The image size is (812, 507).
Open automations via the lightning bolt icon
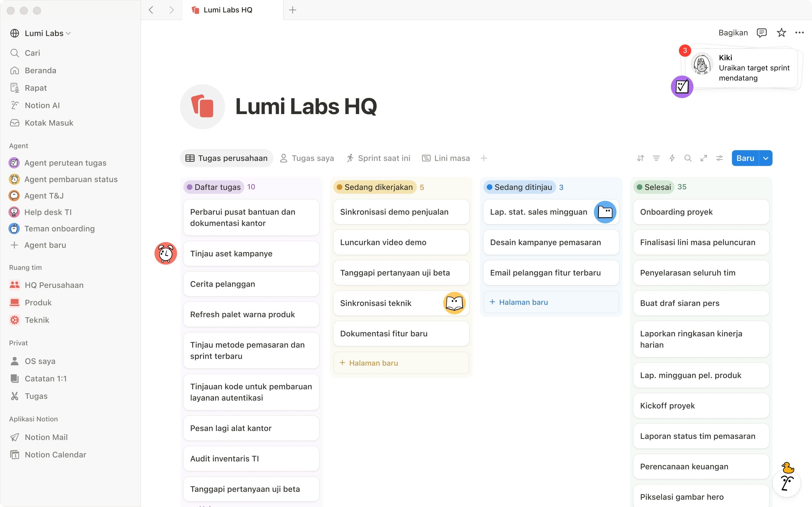tap(672, 158)
